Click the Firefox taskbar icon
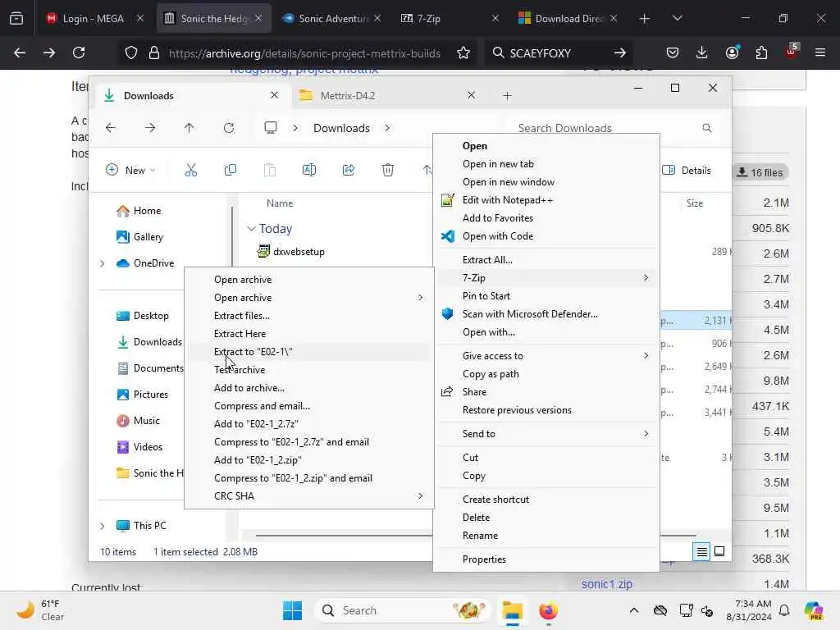Viewport: 840px width, 630px height. tap(548, 610)
